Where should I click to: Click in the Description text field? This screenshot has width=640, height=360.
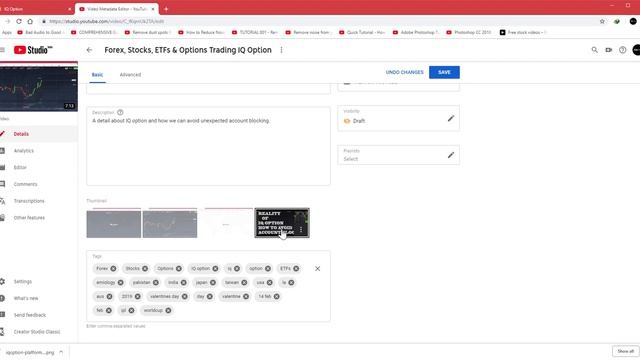click(x=208, y=146)
